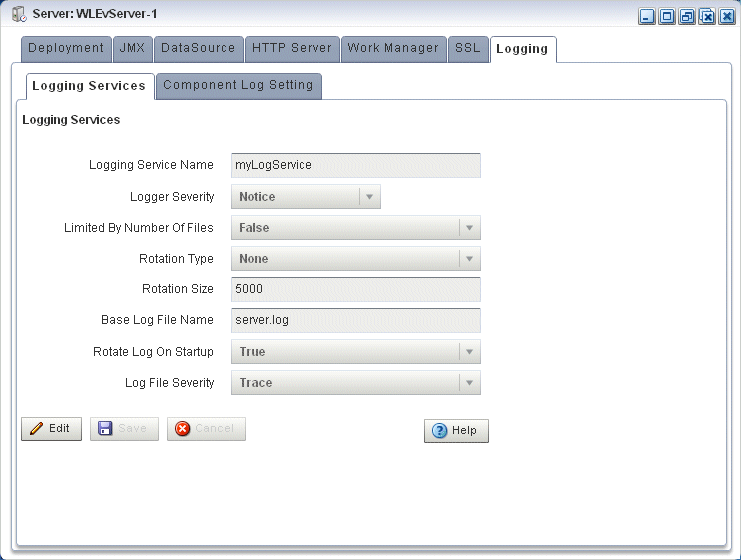
Task: Click the Base Log File Name label
Action: click(x=157, y=320)
